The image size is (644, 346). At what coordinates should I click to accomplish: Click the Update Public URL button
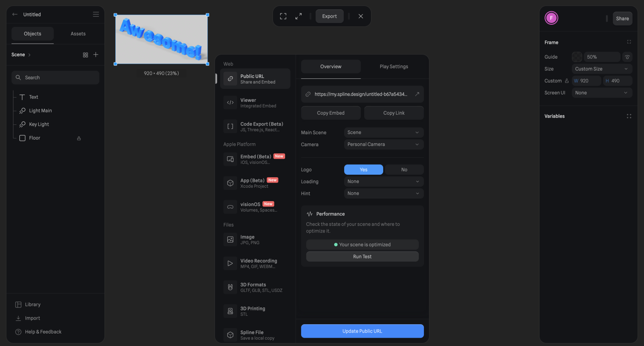362,331
